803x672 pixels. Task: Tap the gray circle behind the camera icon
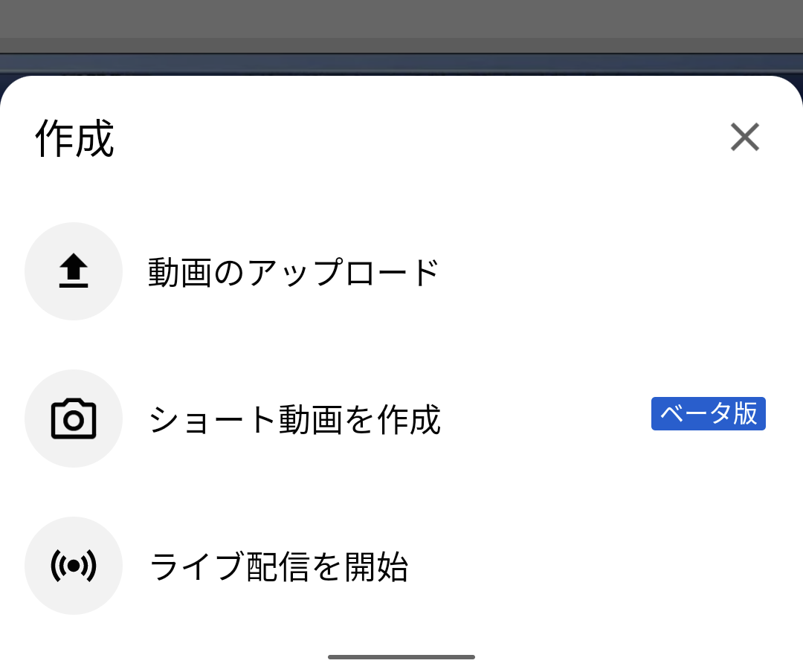coord(73,418)
